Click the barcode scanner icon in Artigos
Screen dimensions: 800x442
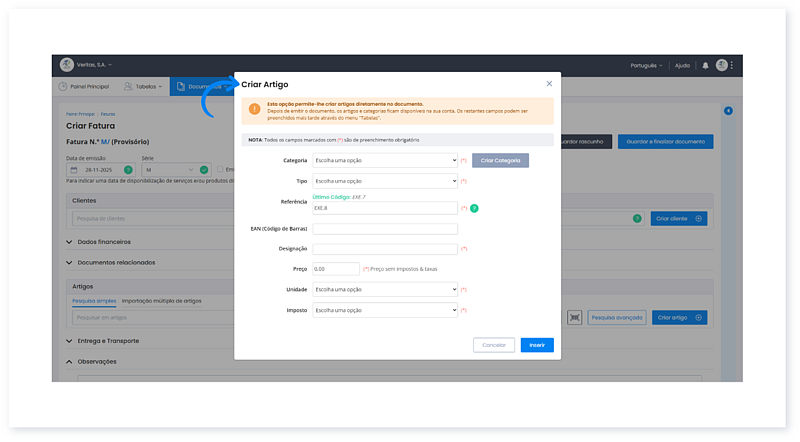tap(575, 317)
